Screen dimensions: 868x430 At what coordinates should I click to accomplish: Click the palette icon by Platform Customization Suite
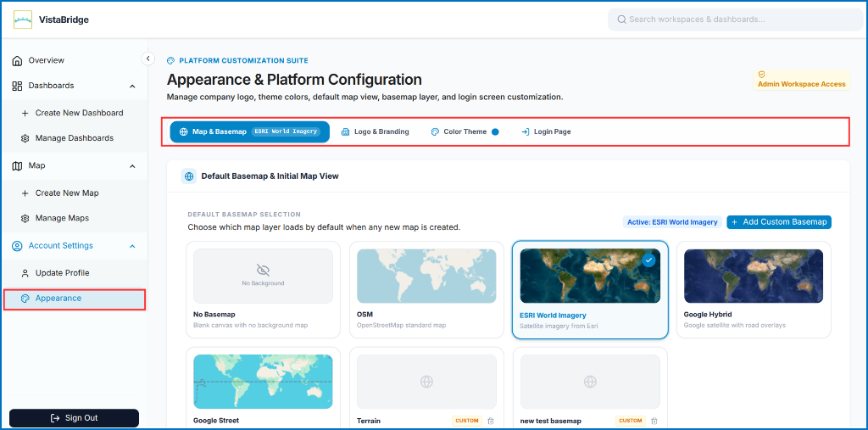click(x=170, y=61)
